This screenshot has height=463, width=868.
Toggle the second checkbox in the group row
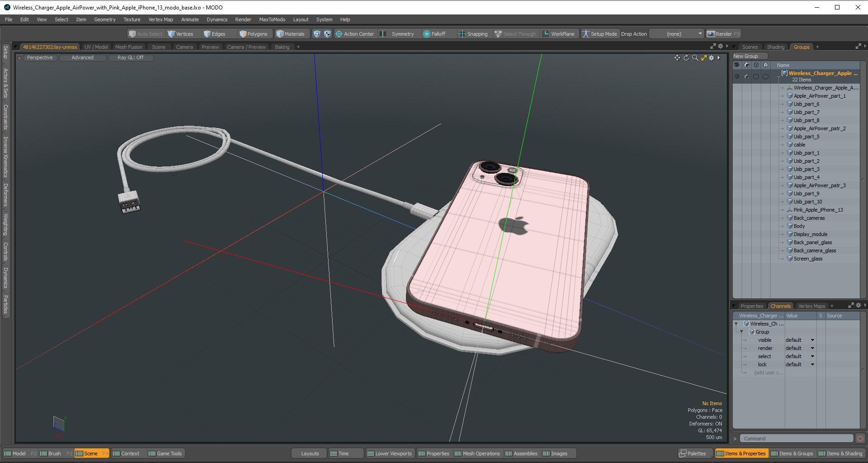point(765,76)
